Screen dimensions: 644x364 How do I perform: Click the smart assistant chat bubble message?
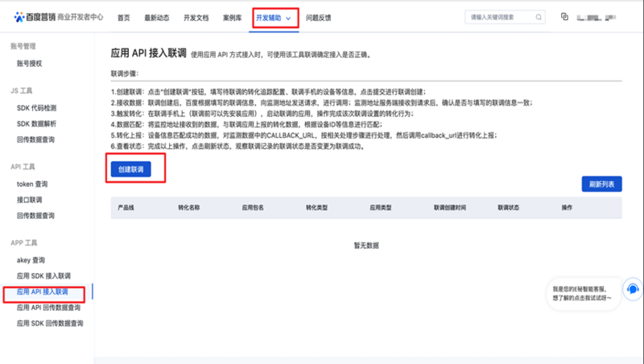[x=582, y=293]
